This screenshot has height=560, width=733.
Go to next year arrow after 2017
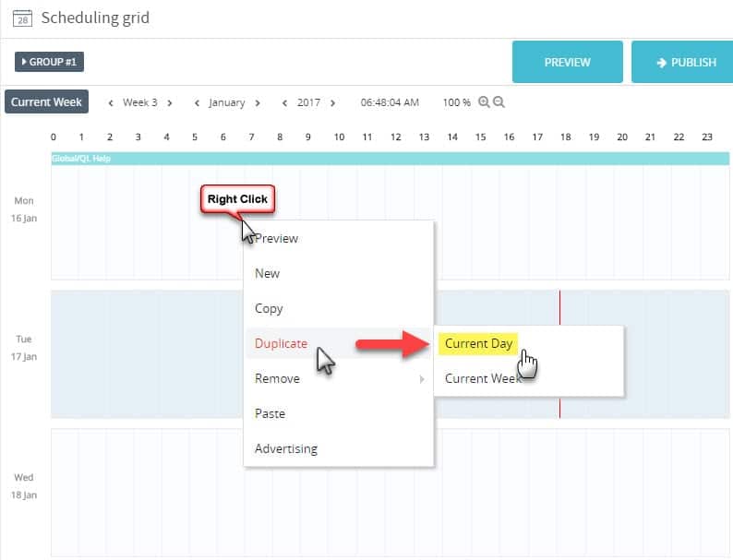coord(333,102)
